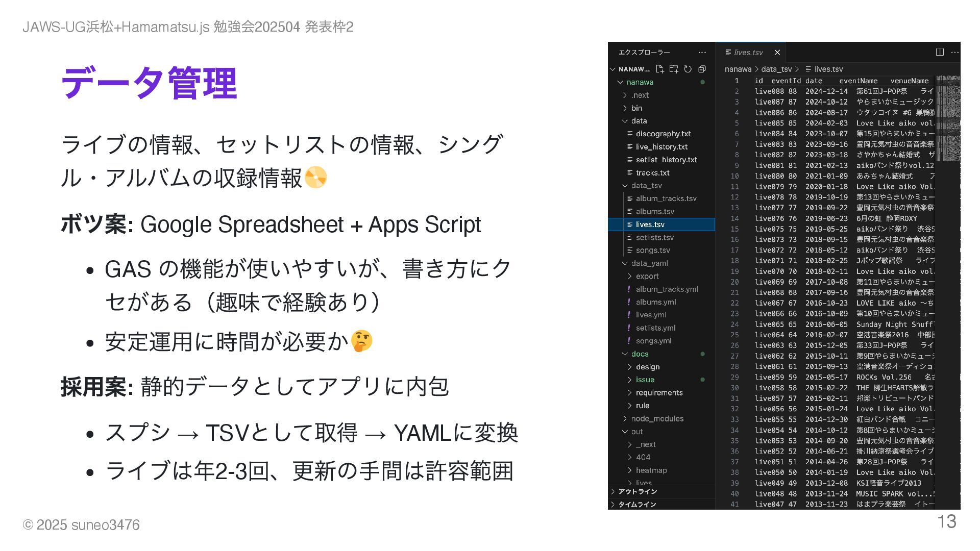Click line number 20 in the editor gutter
Image resolution: width=980 pixels, height=551 pixels.
734,282
